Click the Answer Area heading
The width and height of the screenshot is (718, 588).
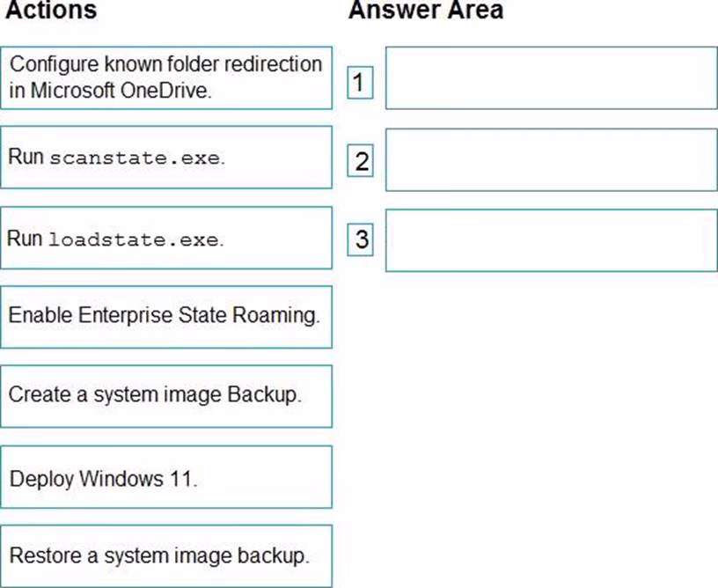click(x=426, y=11)
